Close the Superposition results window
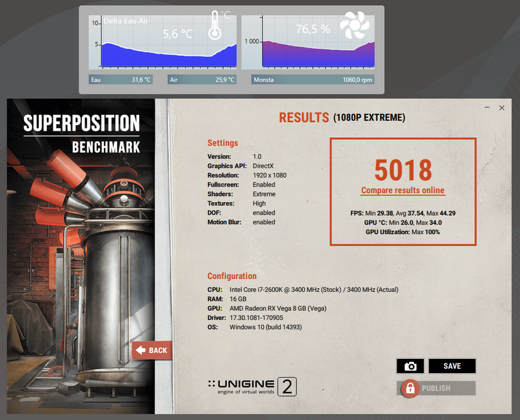This screenshot has height=420, width=520. (502, 108)
